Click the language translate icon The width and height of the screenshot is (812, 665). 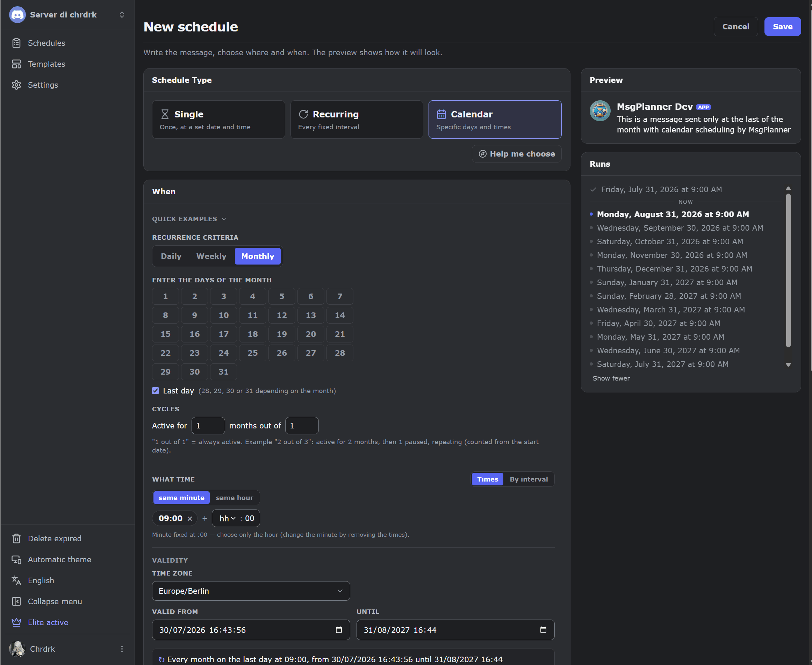pyautogui.click(x=16, y=581)
